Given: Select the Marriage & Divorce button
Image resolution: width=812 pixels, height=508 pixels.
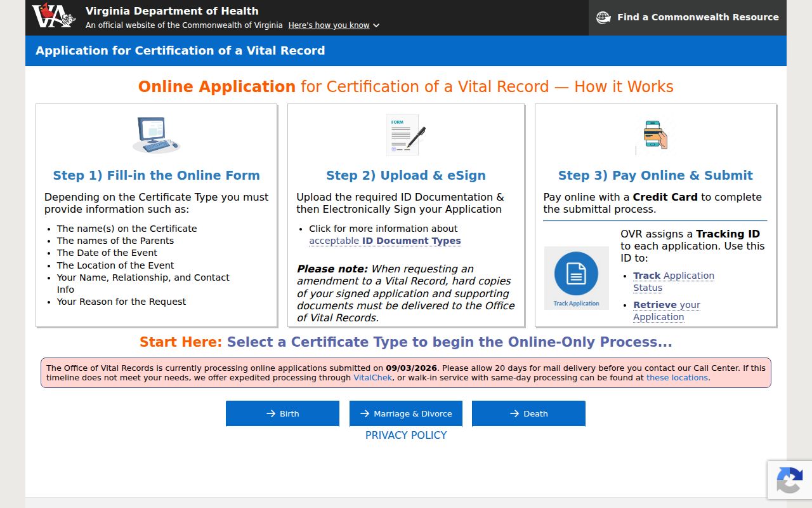Looking at the screenshot, I should point(406,413).
